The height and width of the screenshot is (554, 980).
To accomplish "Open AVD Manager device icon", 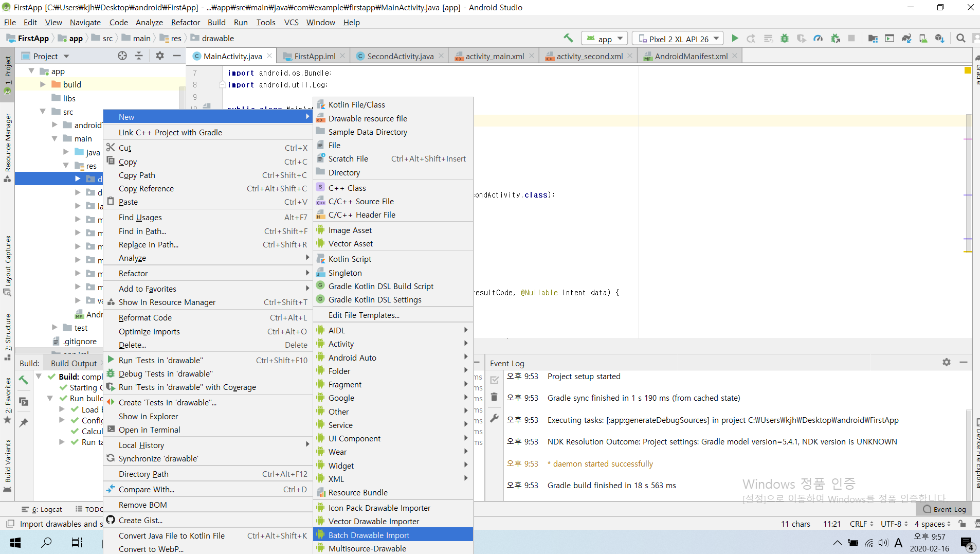I will [923, 38].
